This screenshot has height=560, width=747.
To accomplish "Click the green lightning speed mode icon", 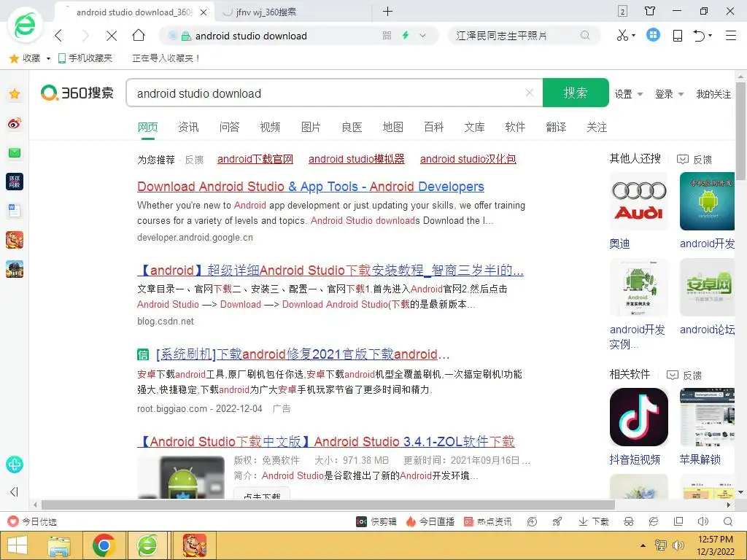I will click(406, 35).
